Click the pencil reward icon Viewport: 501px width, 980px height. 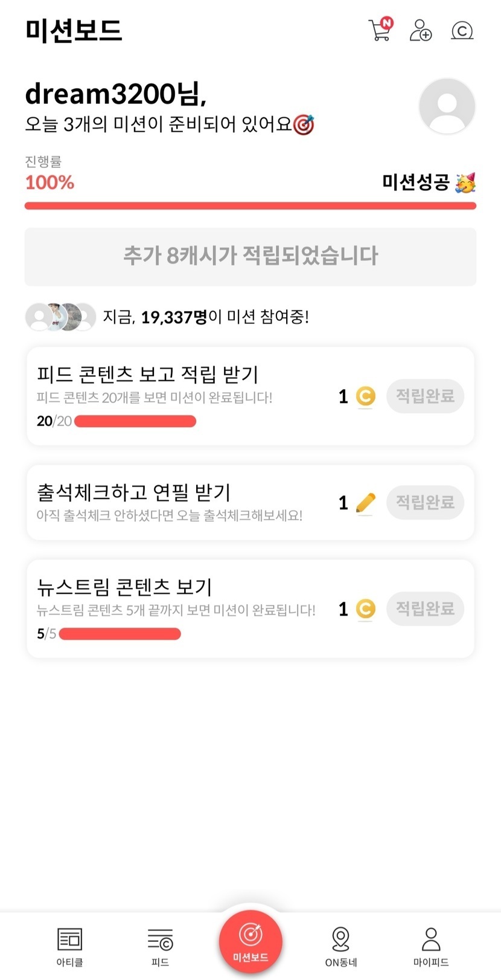coord(365,503)
